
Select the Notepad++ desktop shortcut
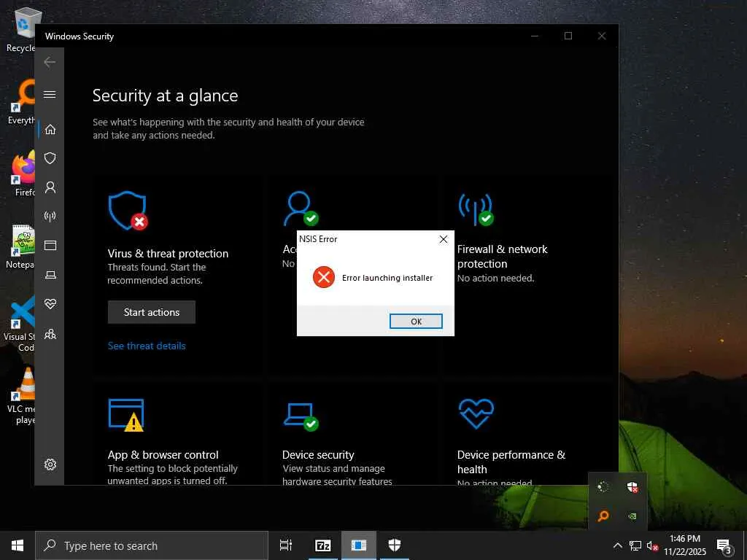pyautogui.click(x=21, y=246)
